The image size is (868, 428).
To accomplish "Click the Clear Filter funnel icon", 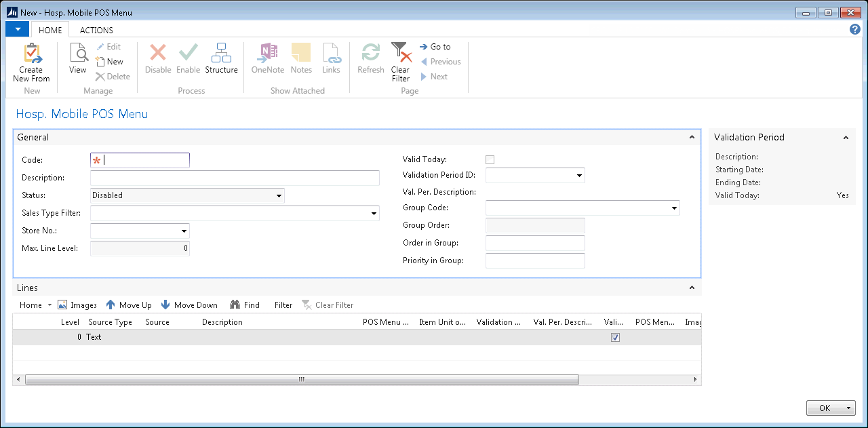I will click(401, 53).
